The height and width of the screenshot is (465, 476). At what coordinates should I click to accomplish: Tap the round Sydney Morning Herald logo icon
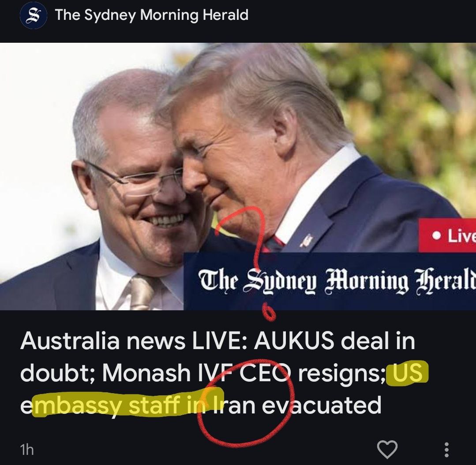tap(34, 15)
